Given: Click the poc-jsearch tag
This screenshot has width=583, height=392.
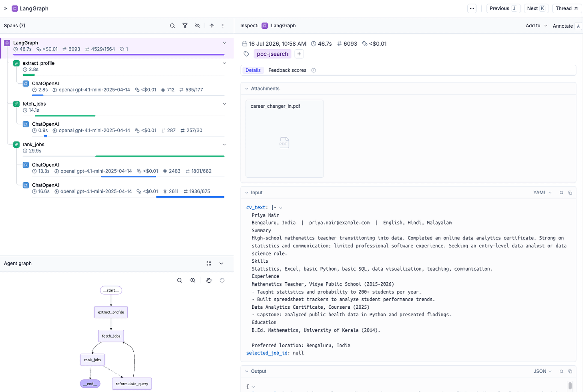Looking at the screenshot, I should coord(272,54).
